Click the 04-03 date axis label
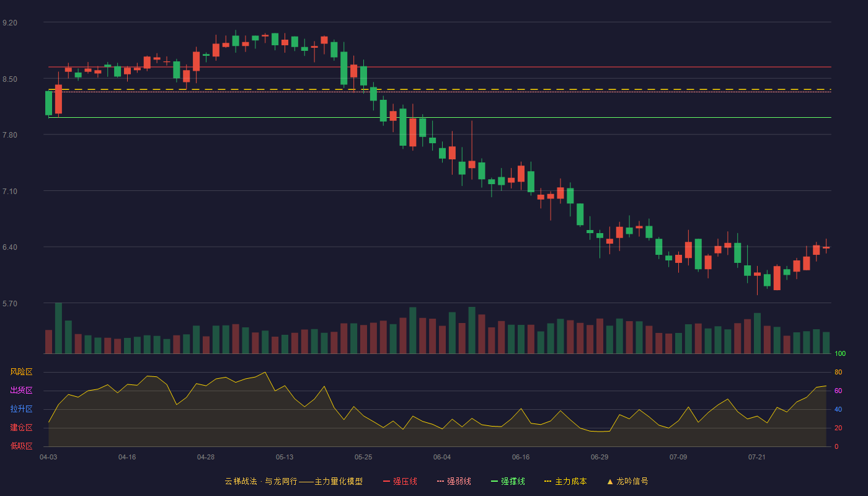Screen dimensions: 868x496 (48, 457)
